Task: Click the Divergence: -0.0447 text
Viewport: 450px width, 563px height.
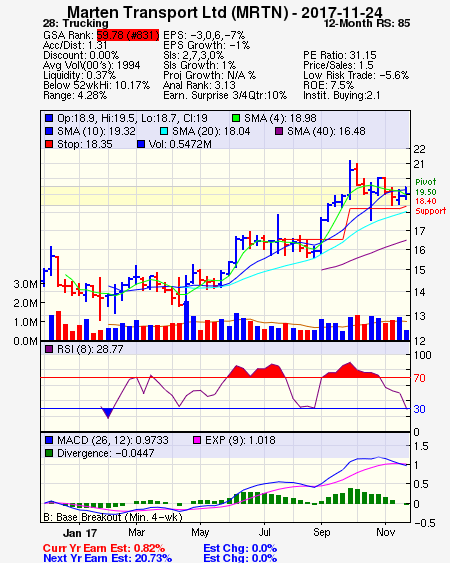Action: point(106,453)
